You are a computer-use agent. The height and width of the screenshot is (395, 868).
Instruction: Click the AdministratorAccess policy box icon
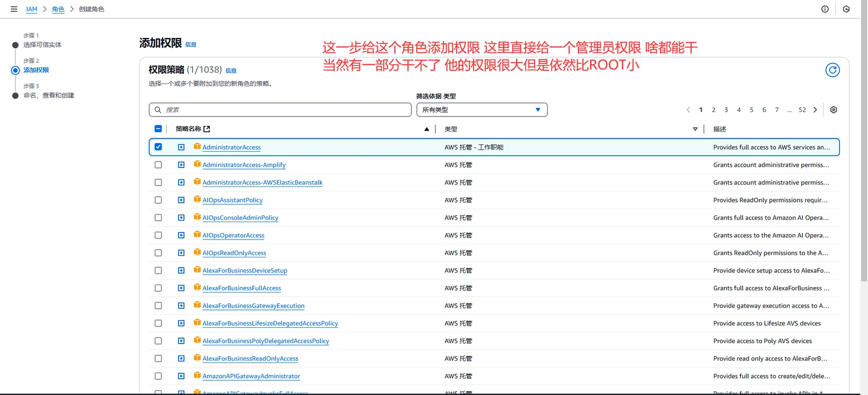click(x=197, y=147)
